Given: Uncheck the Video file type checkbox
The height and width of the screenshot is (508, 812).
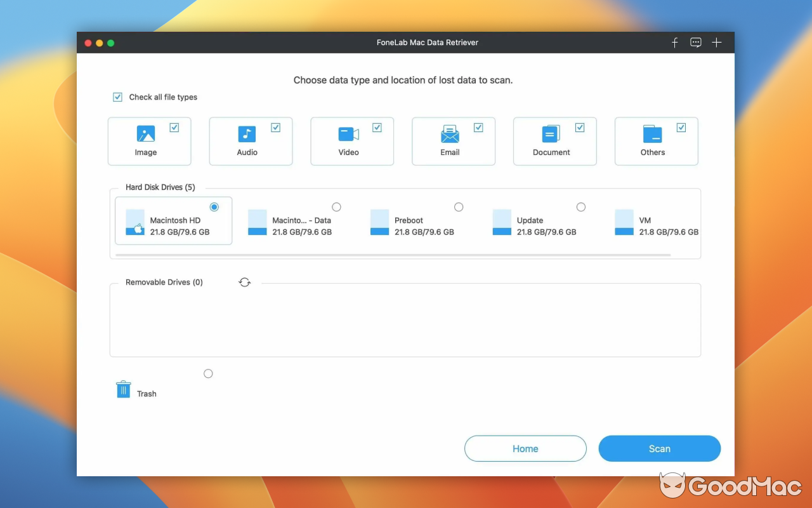Looking at the screenshot, I should [x=377, y=127].
